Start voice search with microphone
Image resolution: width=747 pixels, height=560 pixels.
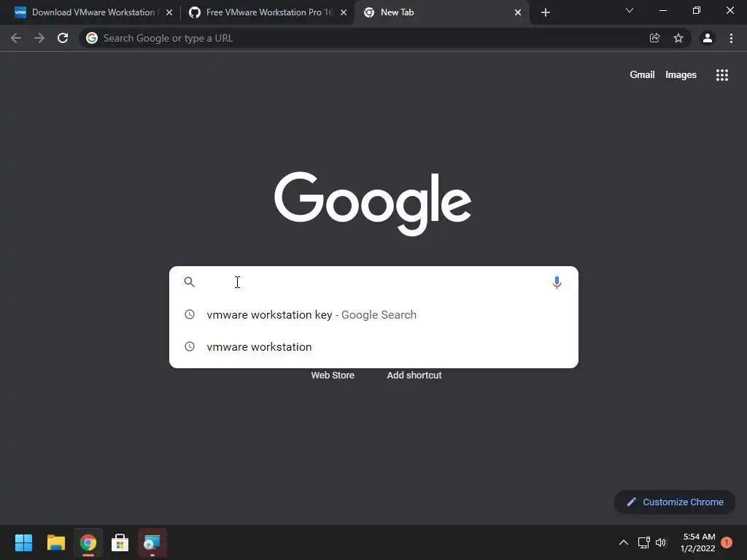[557, 282]
